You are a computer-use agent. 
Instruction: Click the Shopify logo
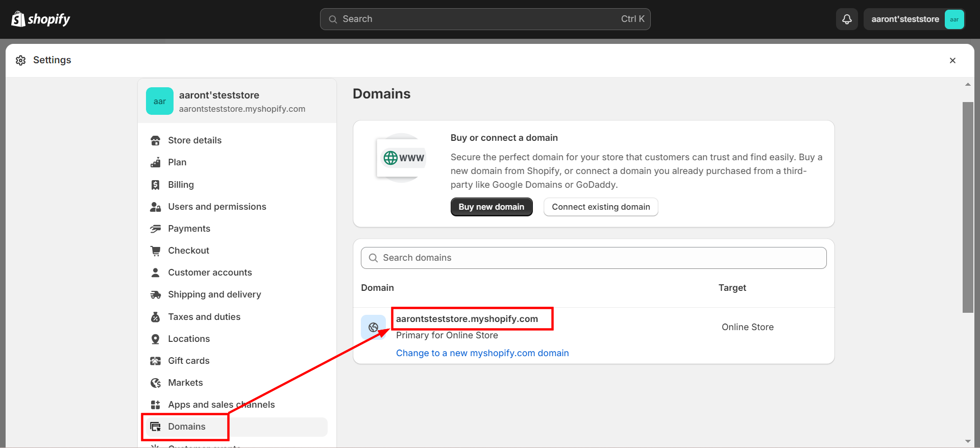click(40, 19)
